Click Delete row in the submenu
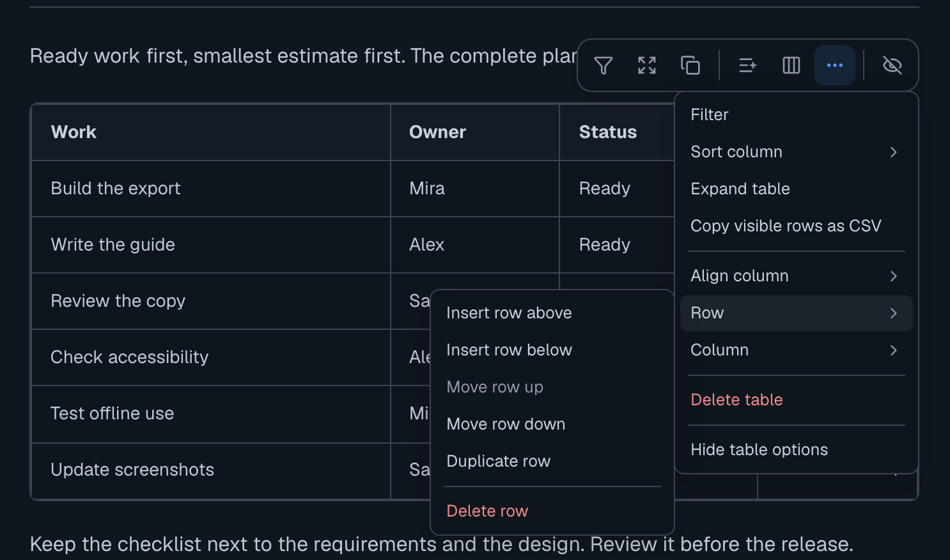This screenshot has height=560, width=950. point(552,511)
